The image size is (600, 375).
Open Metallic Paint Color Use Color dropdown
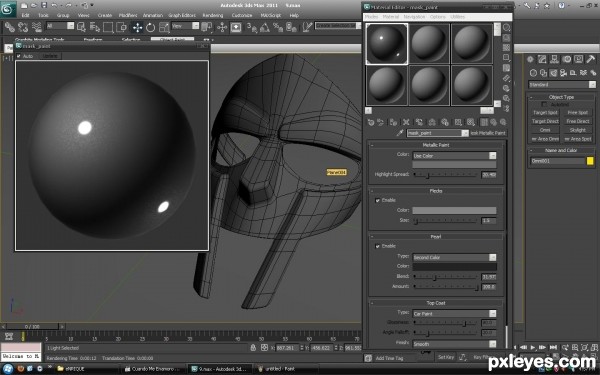pos(454,156)
